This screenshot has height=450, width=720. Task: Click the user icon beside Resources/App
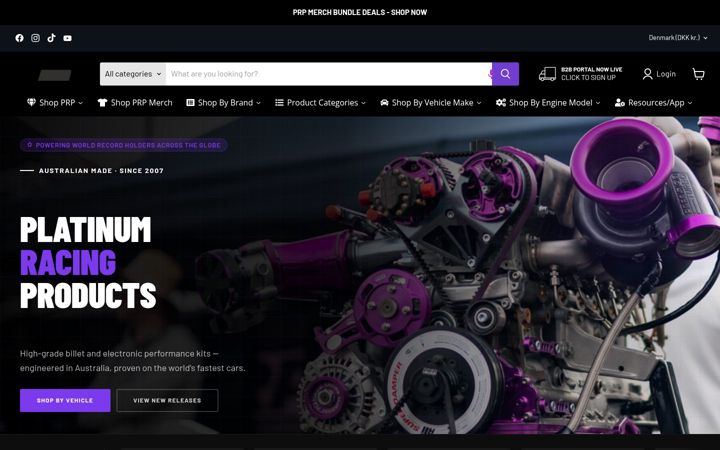click(620, 102)
